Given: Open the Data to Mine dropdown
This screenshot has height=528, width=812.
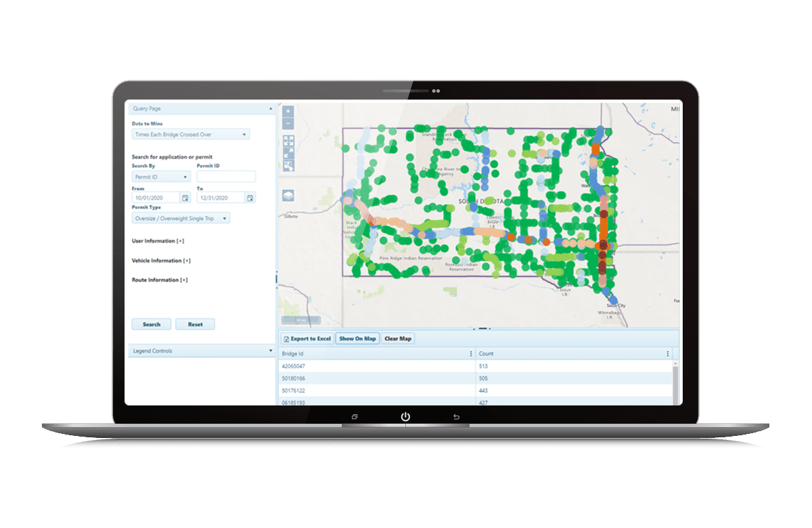Looking at the screenshot, I should tap(190, 135).
